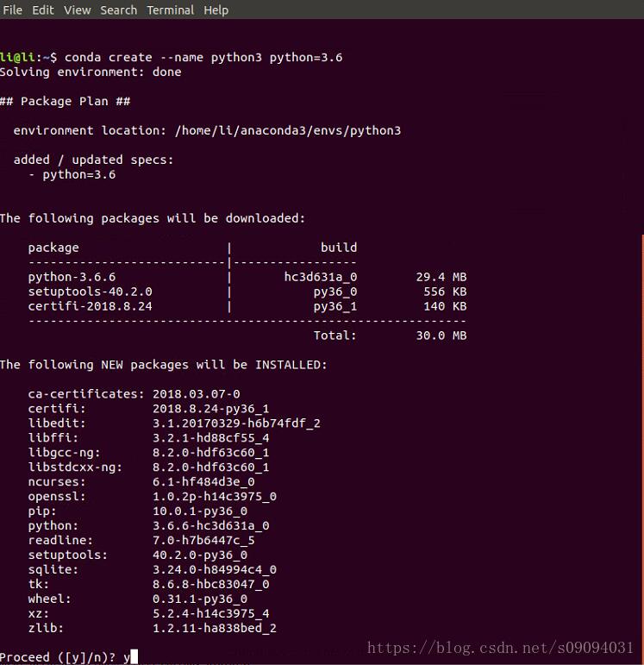Viewport: 644px width, 665px height.
Task: Click the 'pip:' package name
Action: [42, 511]
